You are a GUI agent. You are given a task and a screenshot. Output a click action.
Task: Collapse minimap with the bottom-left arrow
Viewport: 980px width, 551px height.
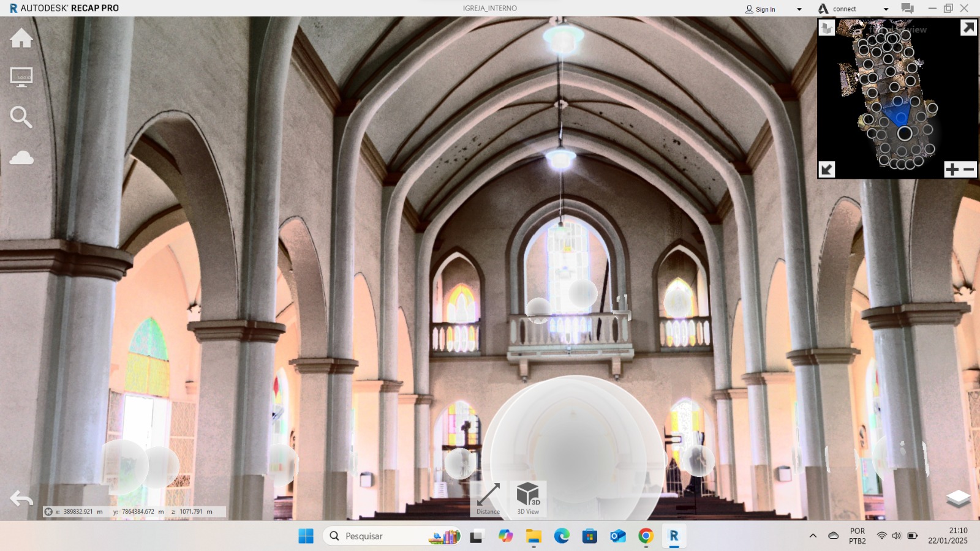click(827, 170)
